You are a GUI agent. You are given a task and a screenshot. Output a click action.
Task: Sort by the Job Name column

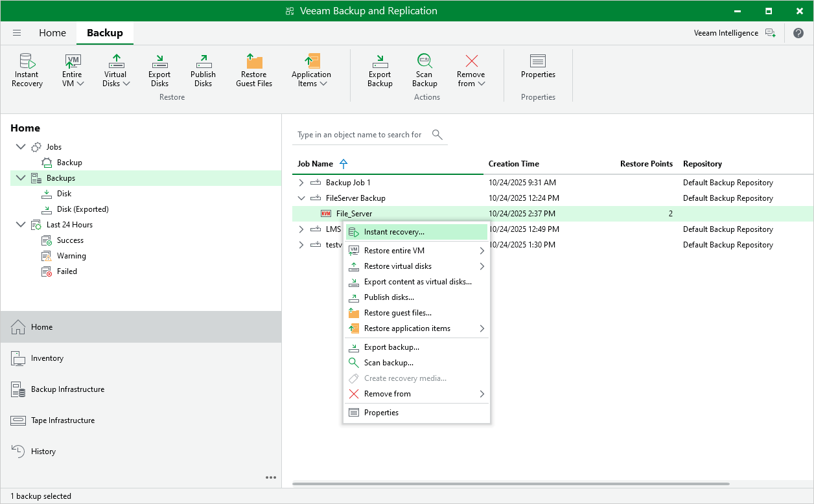click(x=315, y=164)
